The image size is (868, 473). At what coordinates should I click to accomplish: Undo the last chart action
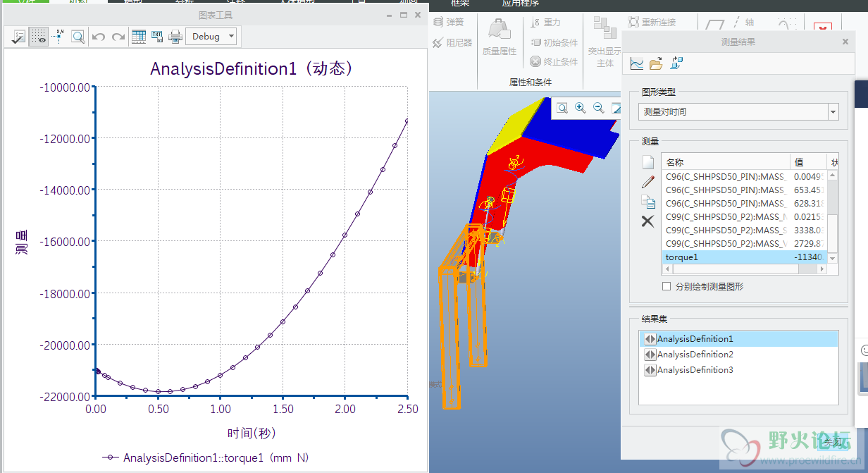point(99,37)
